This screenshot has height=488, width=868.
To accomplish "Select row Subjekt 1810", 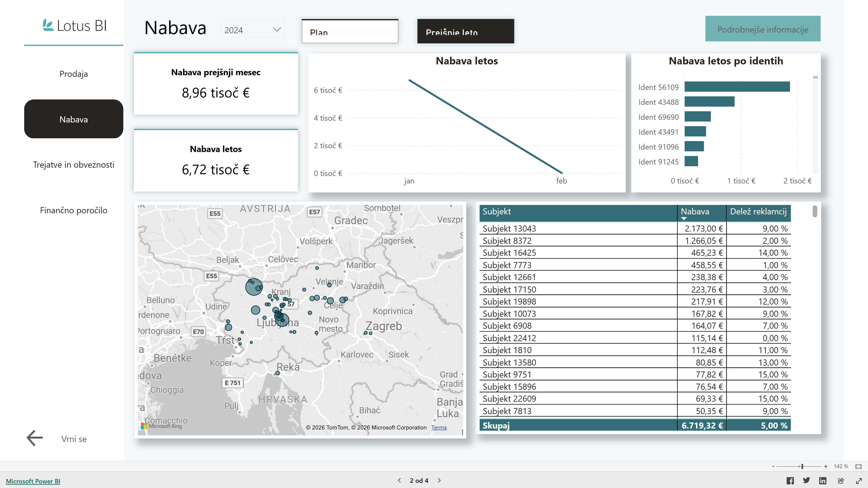I will [635, 350].
